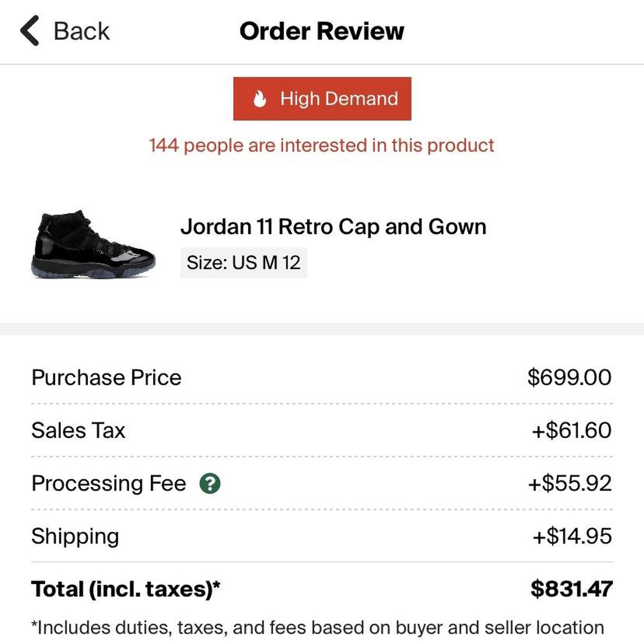
Task: Click the $699.00 purchase price amount
Action: pos(569,377)
